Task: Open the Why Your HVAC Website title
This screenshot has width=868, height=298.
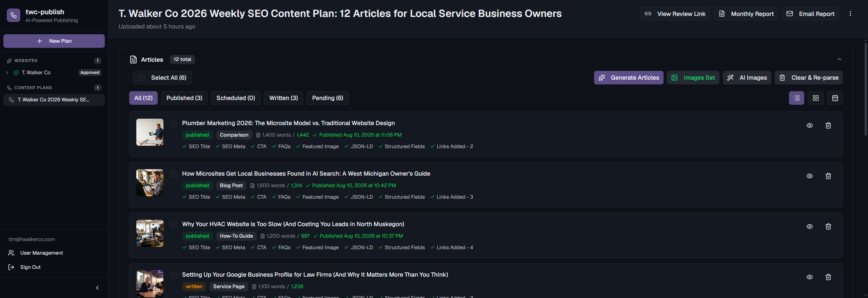Action: 293,224
